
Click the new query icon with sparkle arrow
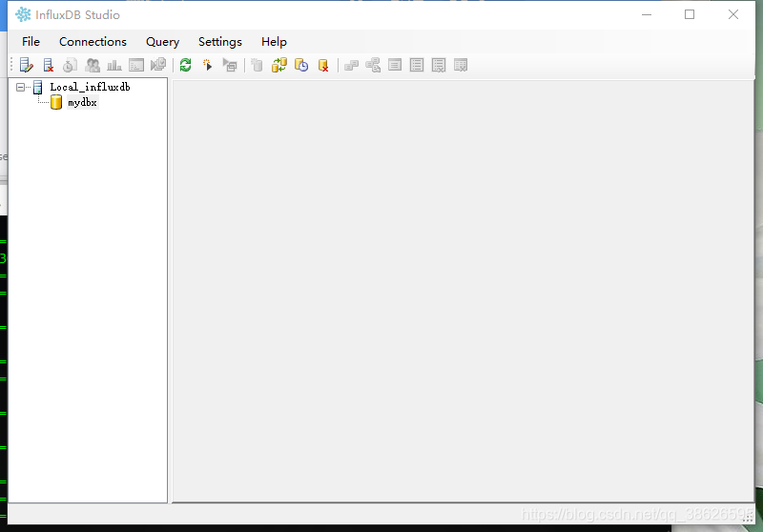click(208, 65)
